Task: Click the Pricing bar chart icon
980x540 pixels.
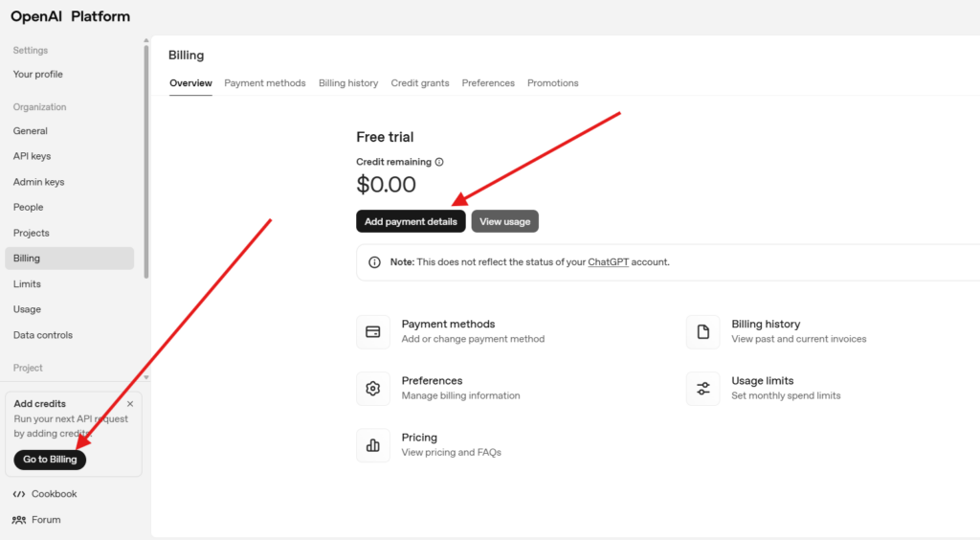Action: [373, 444]
